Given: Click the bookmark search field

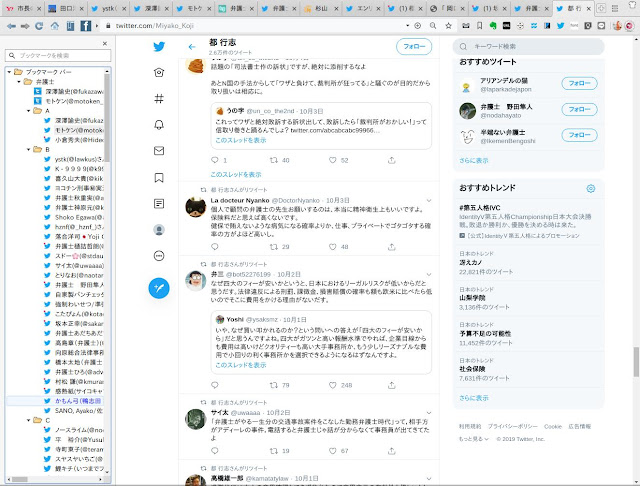Looking at the screenshot, I should click(58, 55).
